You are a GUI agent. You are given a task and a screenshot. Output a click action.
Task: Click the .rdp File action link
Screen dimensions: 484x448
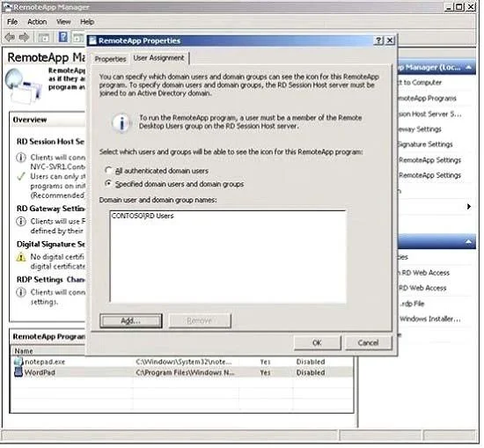pos(412,304)
